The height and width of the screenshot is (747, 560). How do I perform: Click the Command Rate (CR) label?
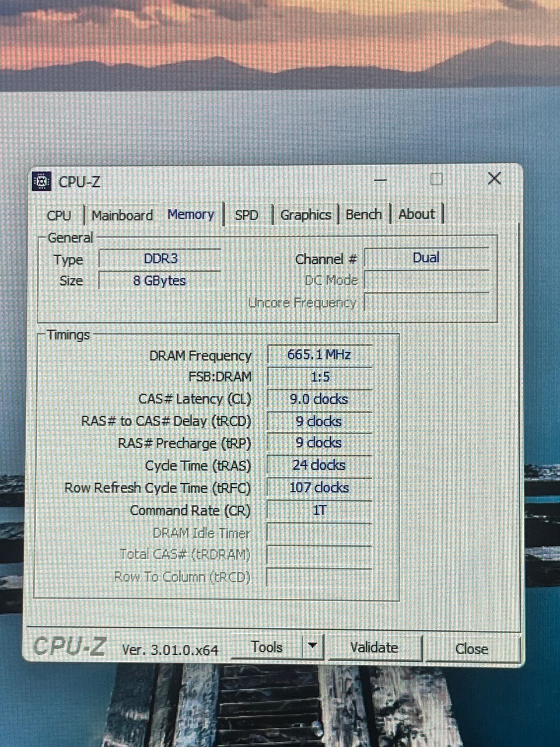[x=190, y=511]
